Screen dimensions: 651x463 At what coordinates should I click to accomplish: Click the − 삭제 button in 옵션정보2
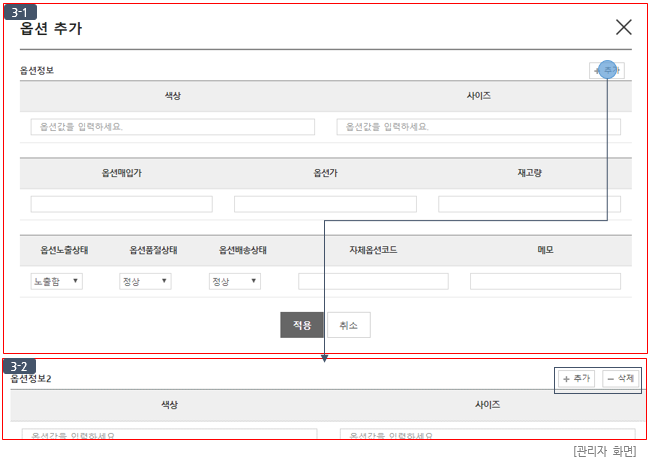coord(621,379)
